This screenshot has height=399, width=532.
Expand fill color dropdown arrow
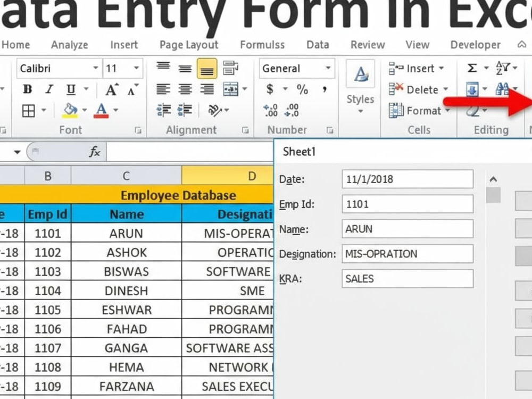pyautogui.click(x=85, y=110)
